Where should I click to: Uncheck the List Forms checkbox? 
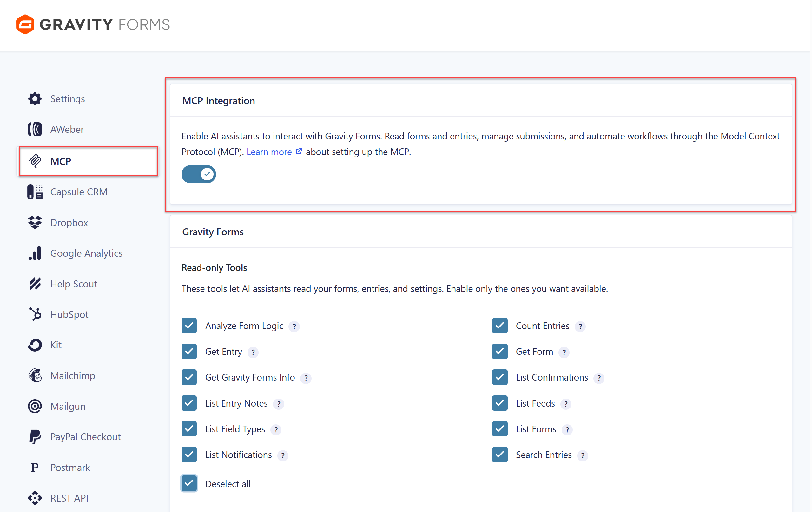[500, 429]
